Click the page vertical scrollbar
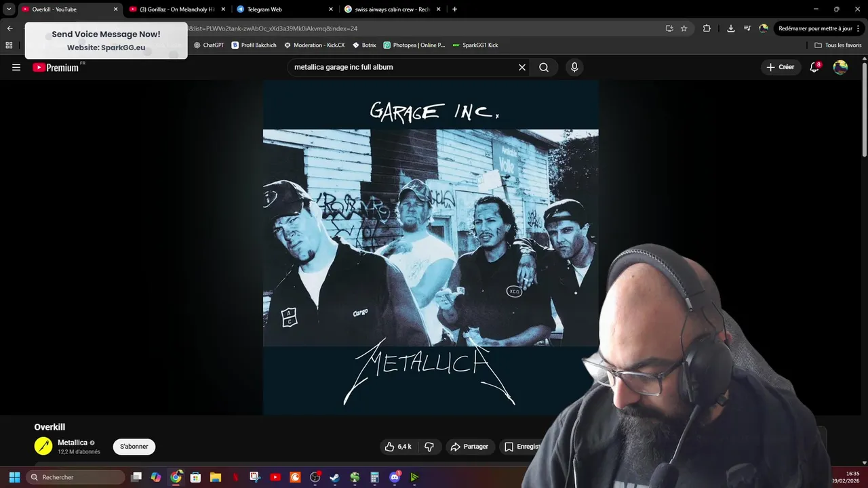868x488 pixels. click(x=864, y=108)
